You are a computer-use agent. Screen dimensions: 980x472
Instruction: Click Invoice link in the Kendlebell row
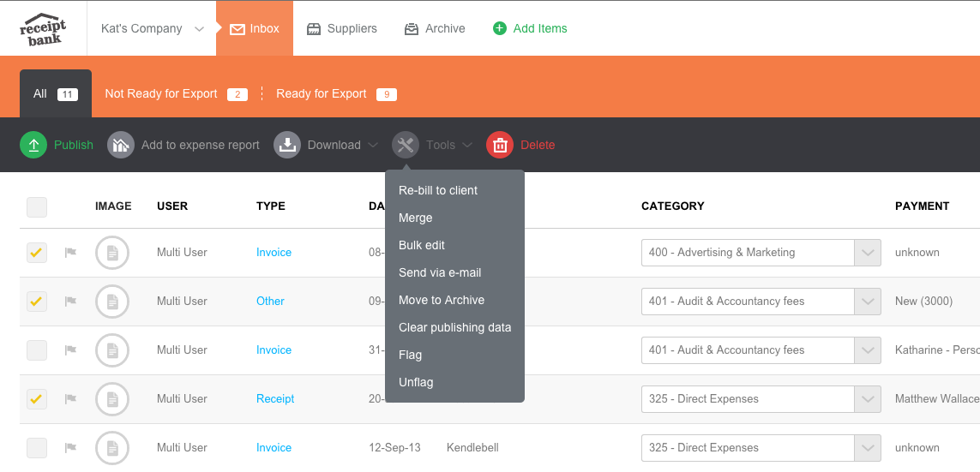274,448
